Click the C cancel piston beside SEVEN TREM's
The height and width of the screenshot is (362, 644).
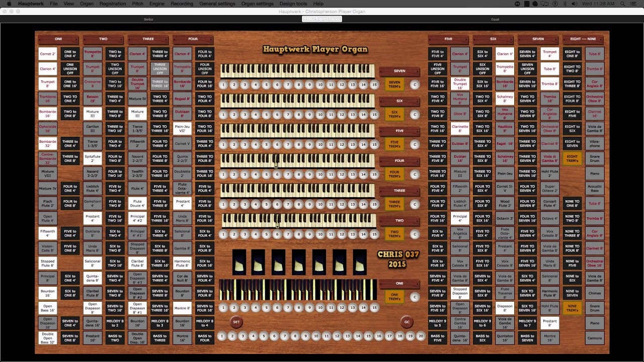415,85
